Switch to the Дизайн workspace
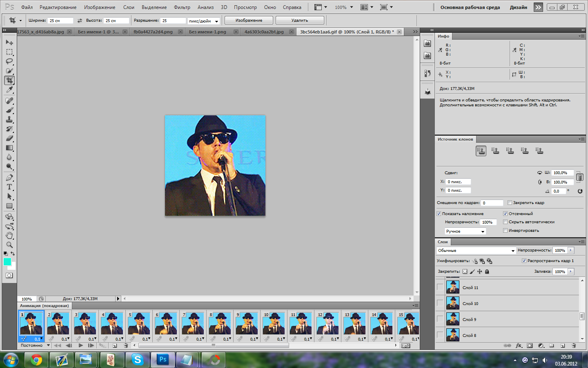The width and height of the screenshot is (588, 368). click(519, 7)
